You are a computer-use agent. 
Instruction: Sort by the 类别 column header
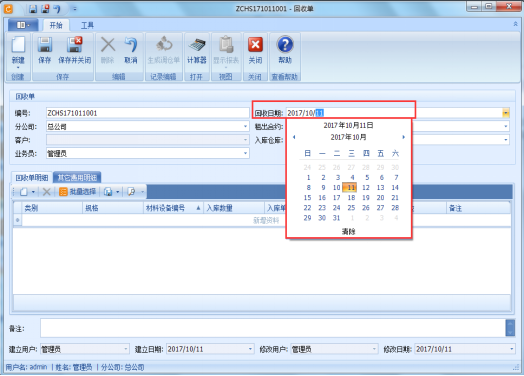tap(52, 208)
